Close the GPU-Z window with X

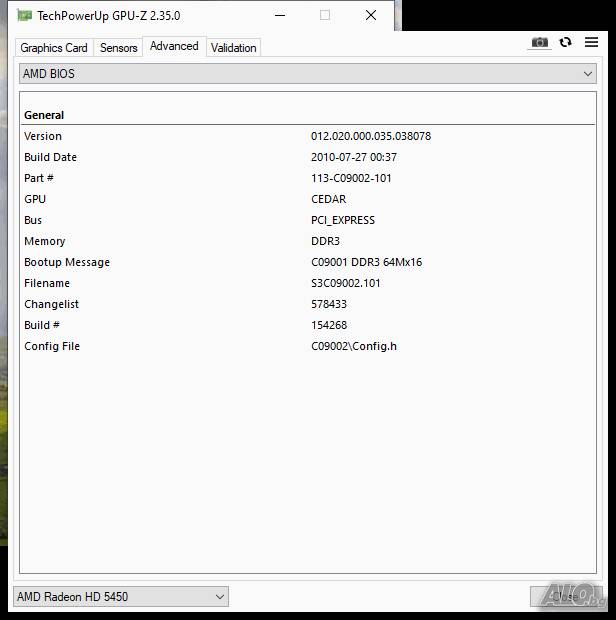371,15
